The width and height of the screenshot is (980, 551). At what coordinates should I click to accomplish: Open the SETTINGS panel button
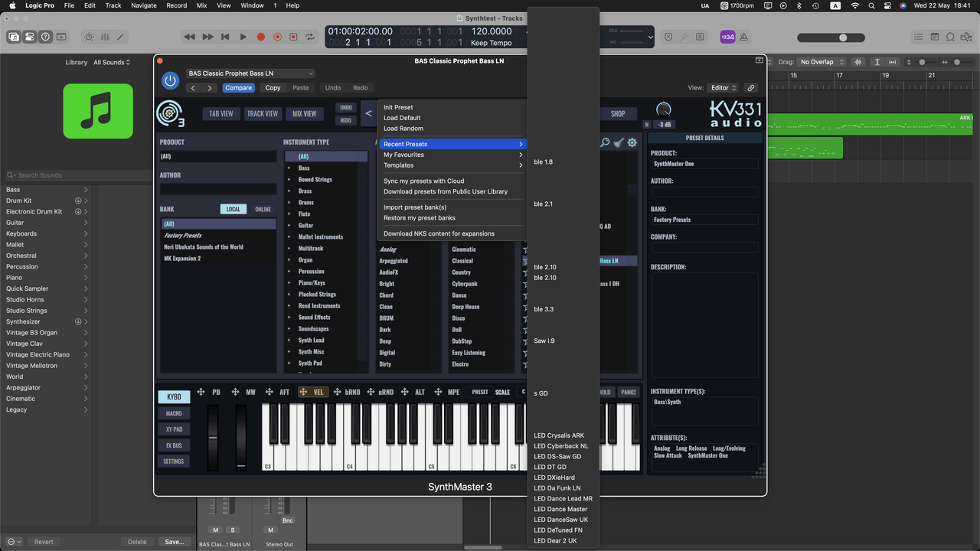click(x=174, y=461)
